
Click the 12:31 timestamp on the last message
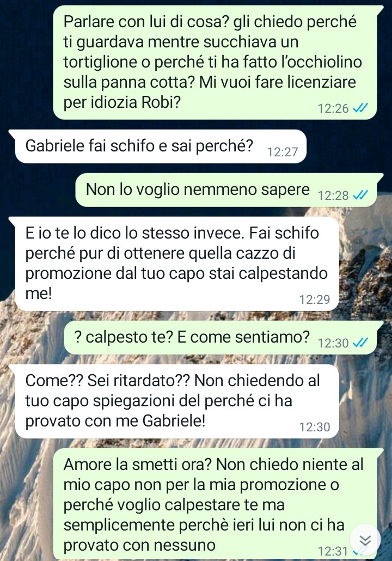(333, 551)
